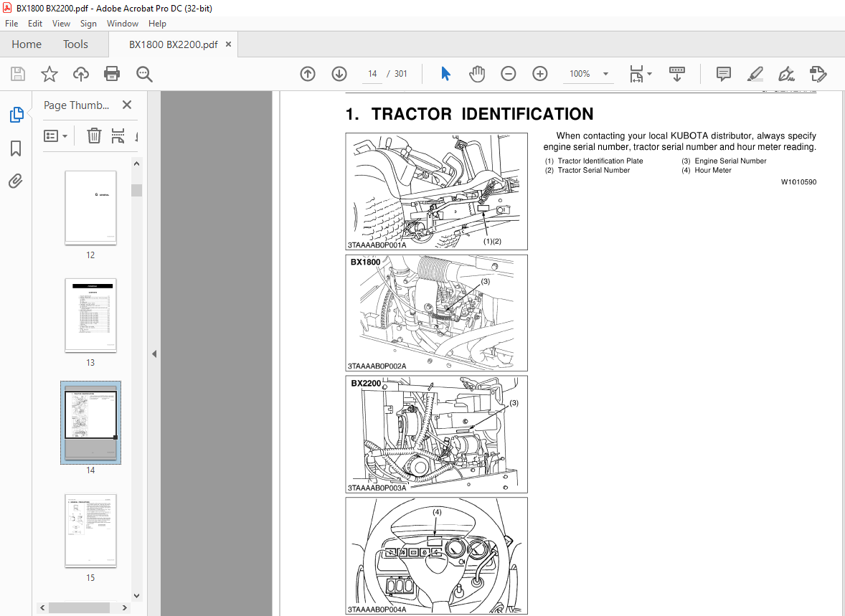Add document to starred with star icon
The height and width of the screenshot is (616, 845).
pos(49,74)
